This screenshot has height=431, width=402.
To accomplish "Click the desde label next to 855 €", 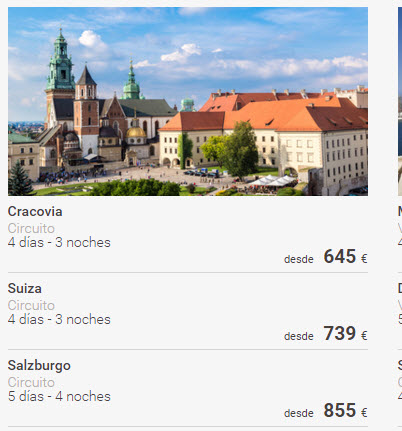I will click(x=299, y=413).
